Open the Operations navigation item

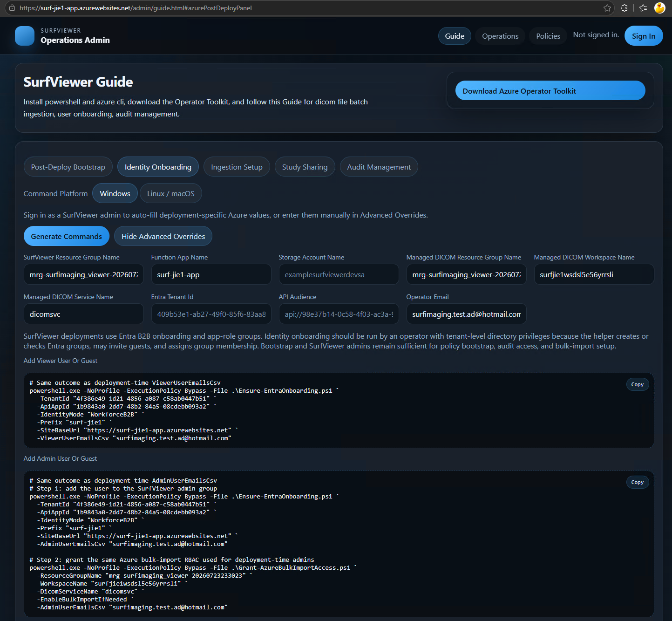click(x=500, y=36)
